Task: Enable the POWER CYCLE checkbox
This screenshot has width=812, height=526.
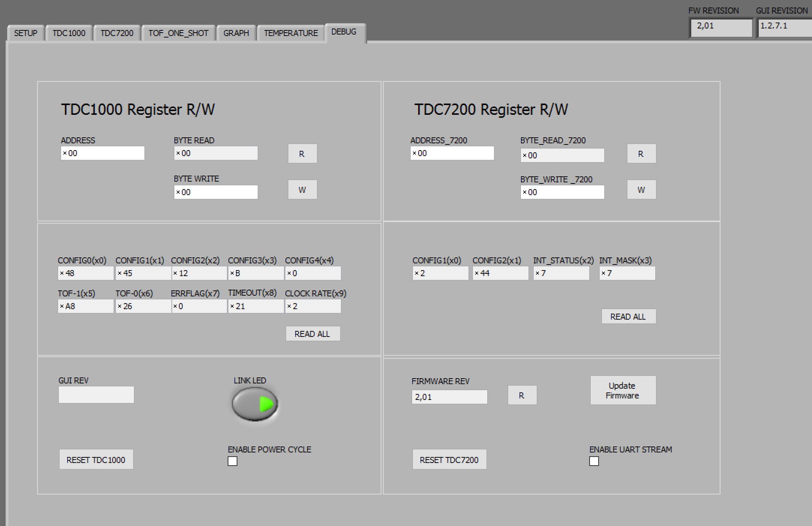Action: pos(232,461)
